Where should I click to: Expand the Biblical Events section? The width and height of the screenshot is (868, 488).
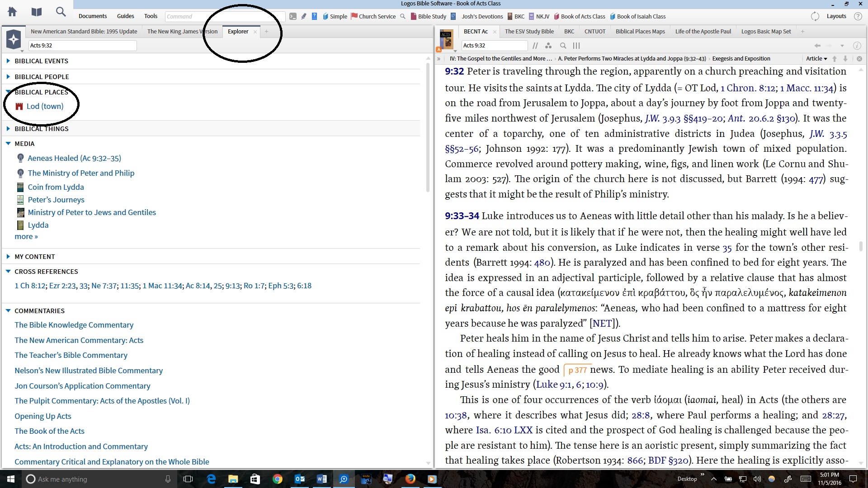click(x=8, y=61)
